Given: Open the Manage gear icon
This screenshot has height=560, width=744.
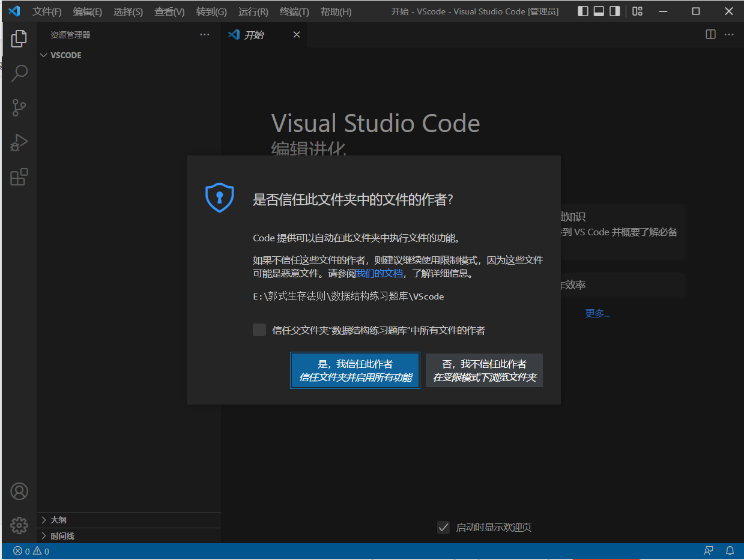Looking at the screenshot, I should (x=19, y=525).
